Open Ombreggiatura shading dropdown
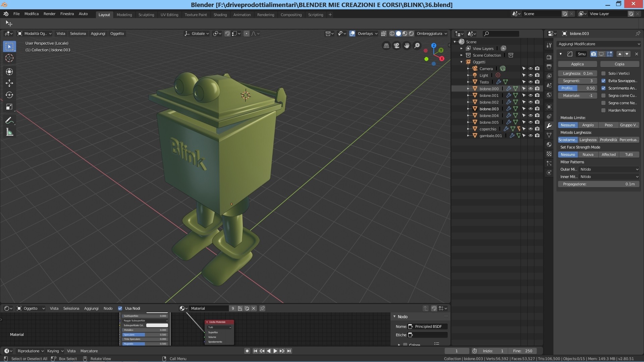The height and width of the screenshot is (362, 644). click(432, 34)
